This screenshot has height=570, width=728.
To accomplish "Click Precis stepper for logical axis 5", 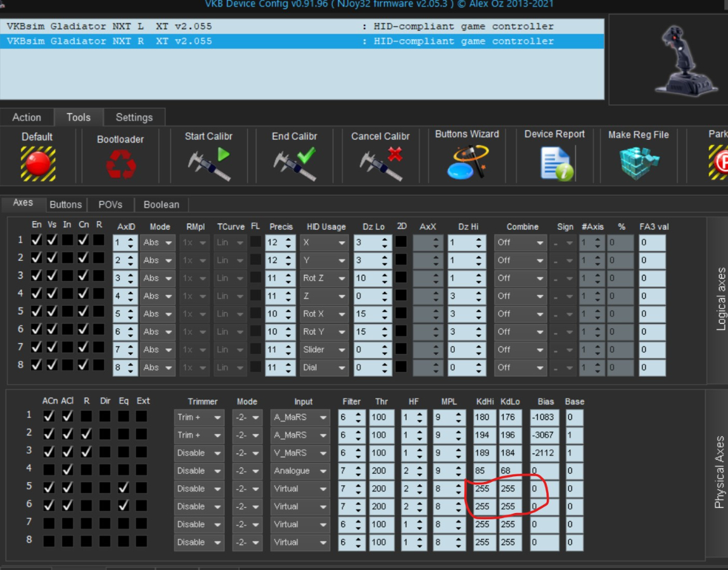I will [288, 313].
